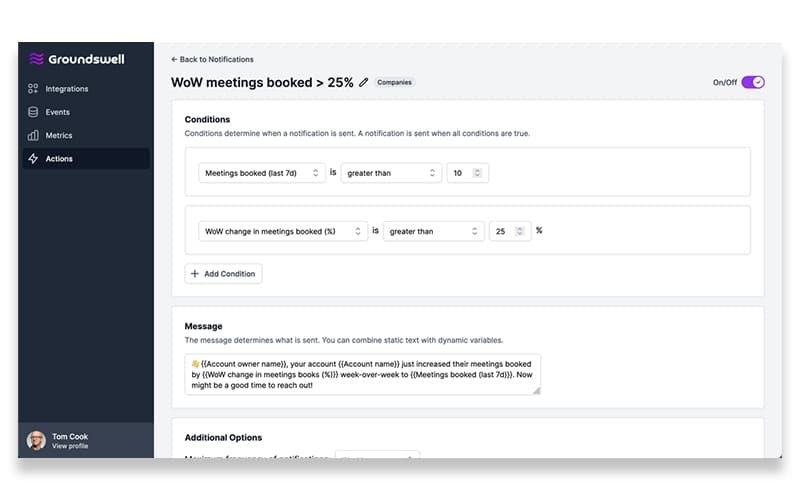
Task: Go back to Notifications link
Action: (x=212, y=59)
